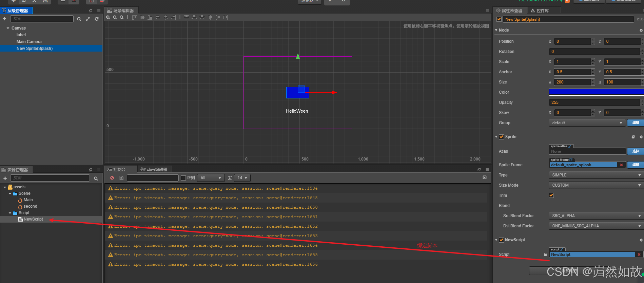Collapse the Node section in inspector
This screenshot has height=283, width=644.
point(496,30)
